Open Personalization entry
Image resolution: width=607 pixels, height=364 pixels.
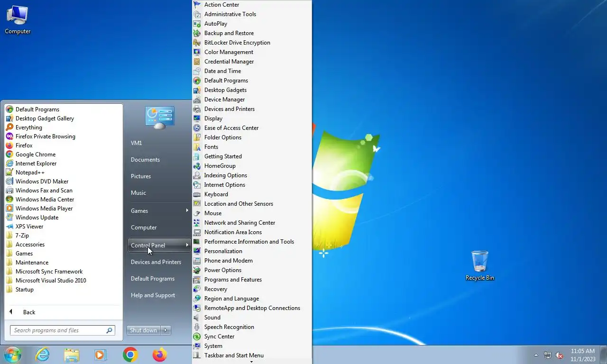pos(252,251)
